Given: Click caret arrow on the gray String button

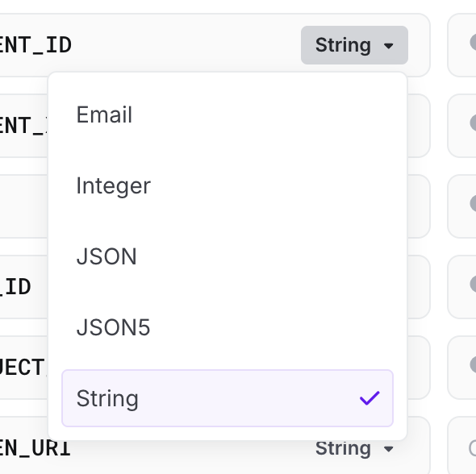Looking at the screenshot, I should 389,46.
